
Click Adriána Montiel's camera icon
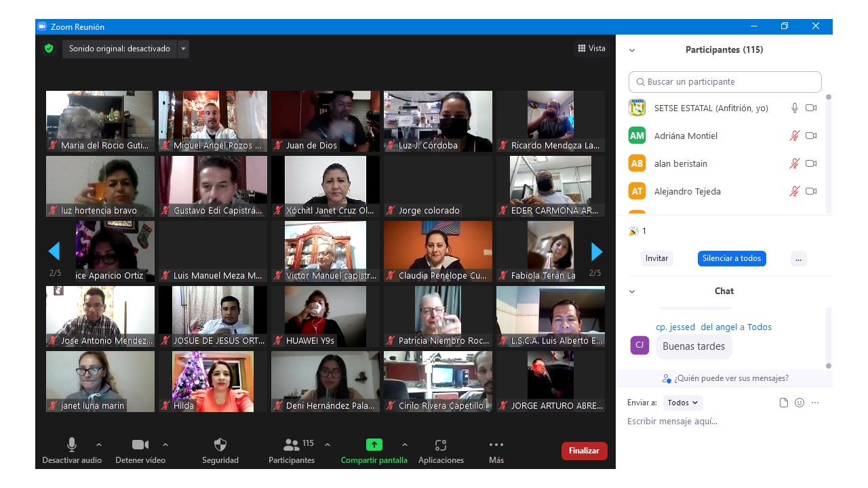[811, 136]
